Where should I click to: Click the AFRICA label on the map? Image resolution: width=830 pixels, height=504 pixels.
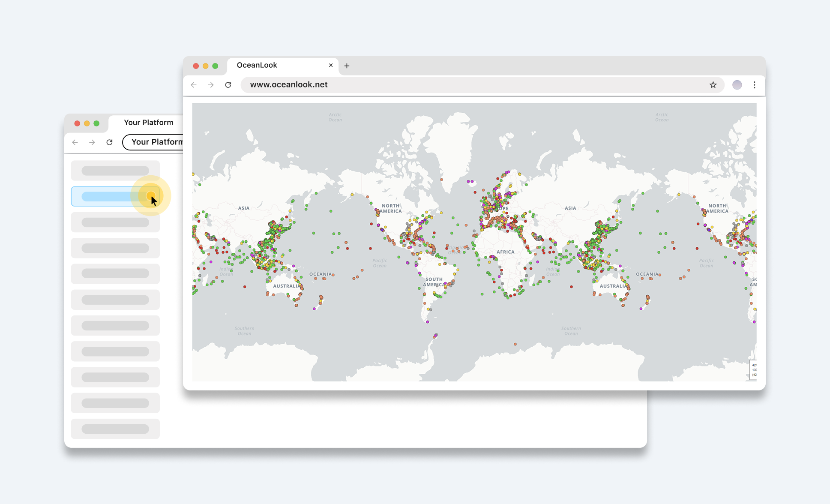coord(505,252)
